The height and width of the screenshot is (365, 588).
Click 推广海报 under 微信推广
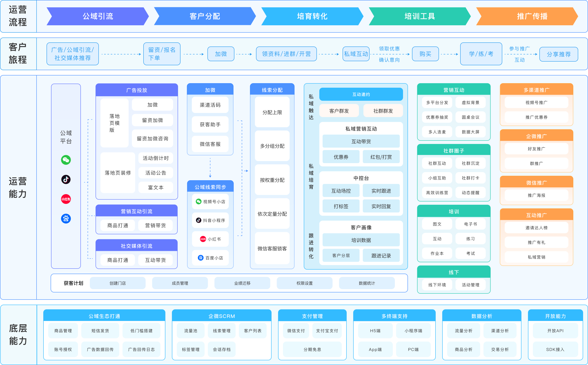pyautogui.click(x=536, y=195)
